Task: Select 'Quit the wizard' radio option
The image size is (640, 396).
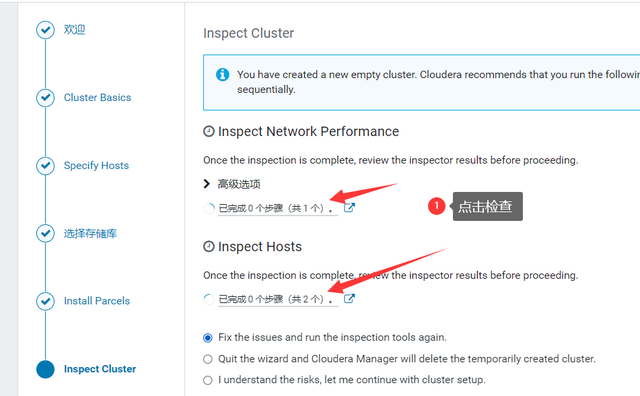Action: tap(208, 359)
